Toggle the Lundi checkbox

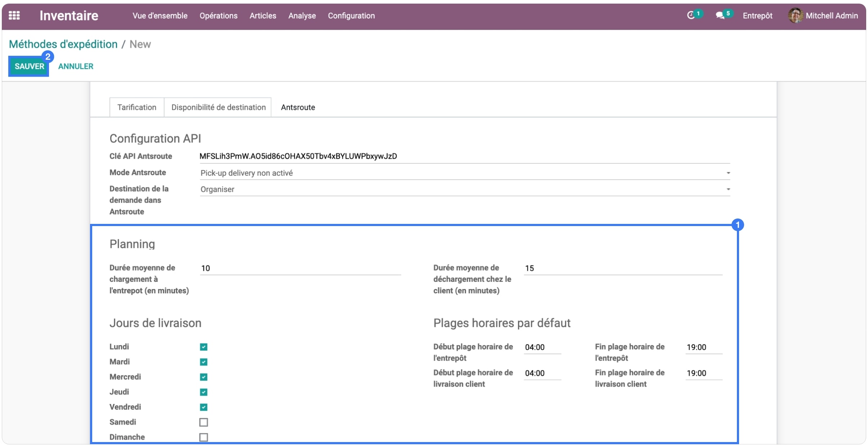[203, 347]
